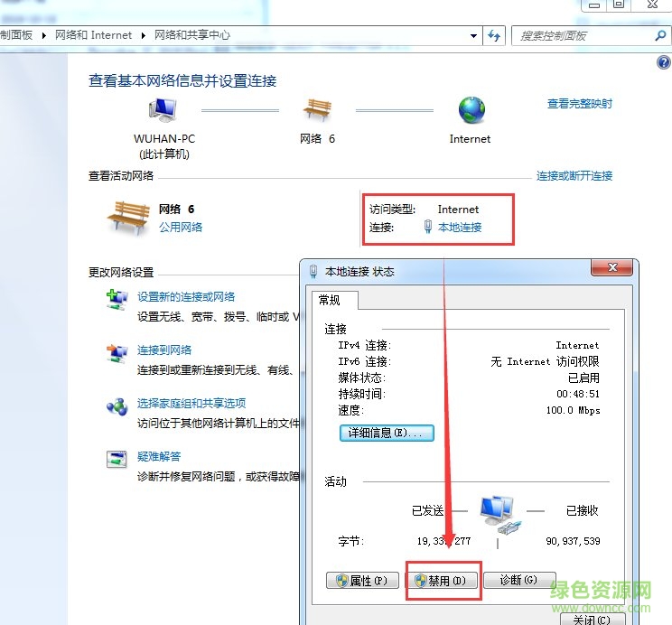
Task: Click the 90,937,539 received bytes value
Action: click(x=573, y=541)
